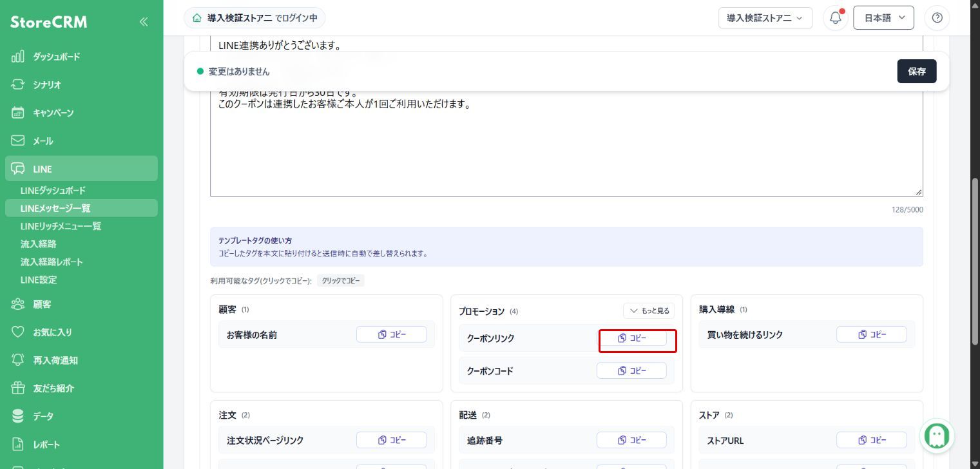This screenshot has width=980, height=469.
Task: Open the LINEダッシュボード submenu item
Action: pyautogui.click(x=53, y=191)
